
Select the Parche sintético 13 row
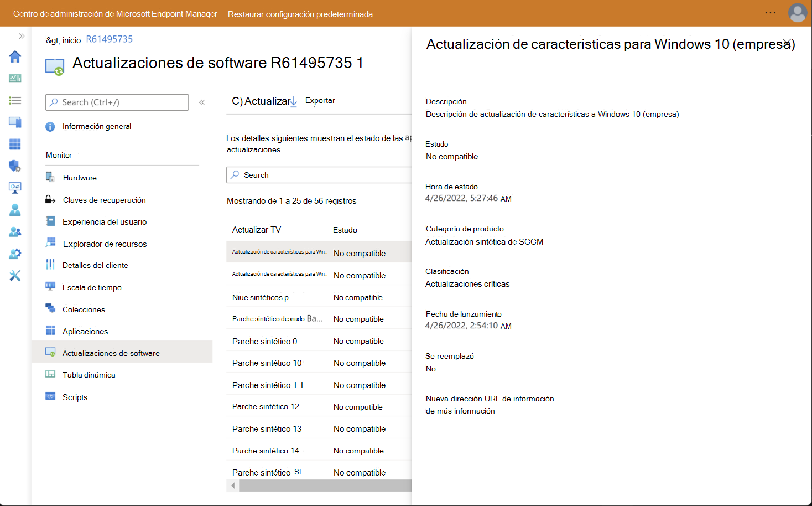(319, 429)
